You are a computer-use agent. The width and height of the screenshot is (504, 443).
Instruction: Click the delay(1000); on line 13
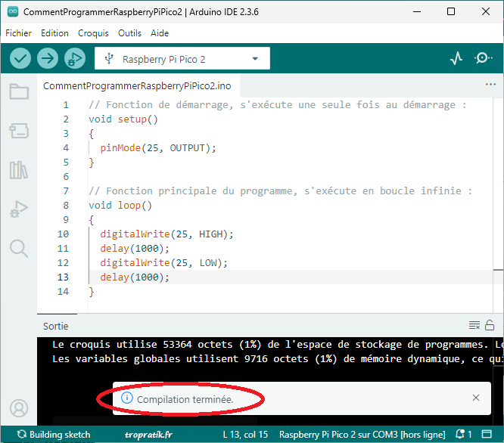[x=135, y=277]
